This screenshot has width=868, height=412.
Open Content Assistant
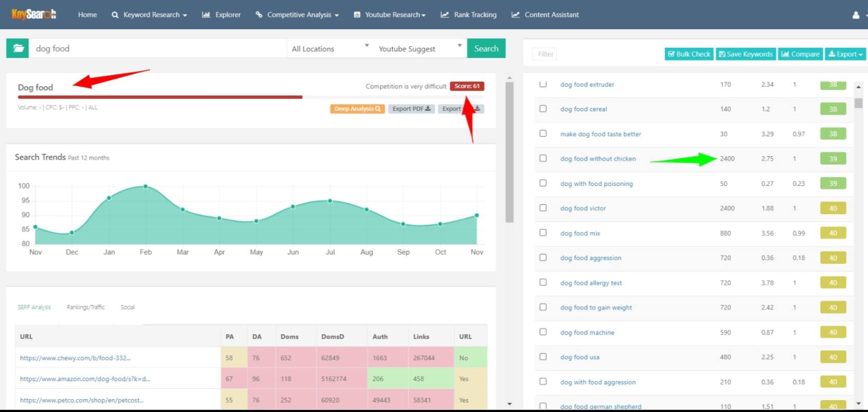point(545,15)
